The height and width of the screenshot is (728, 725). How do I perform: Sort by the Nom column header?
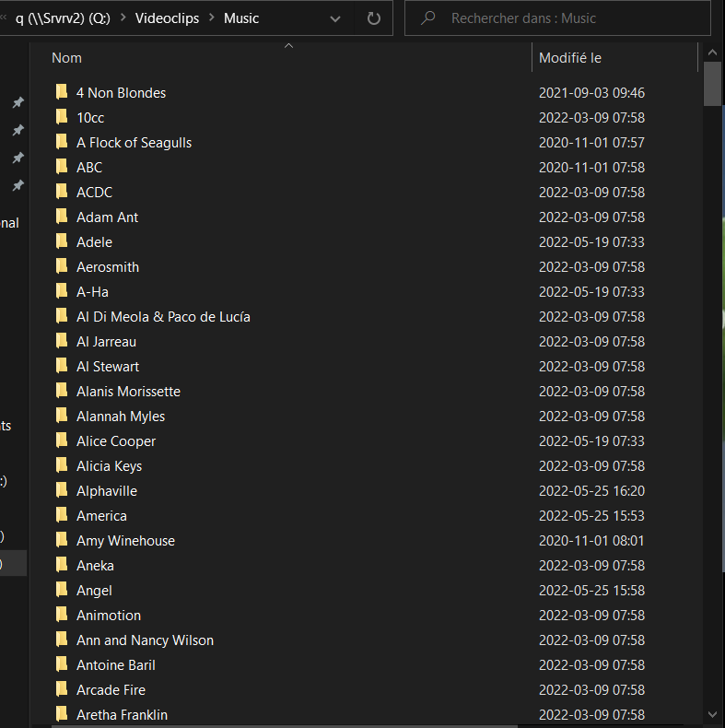pos(66,57)
